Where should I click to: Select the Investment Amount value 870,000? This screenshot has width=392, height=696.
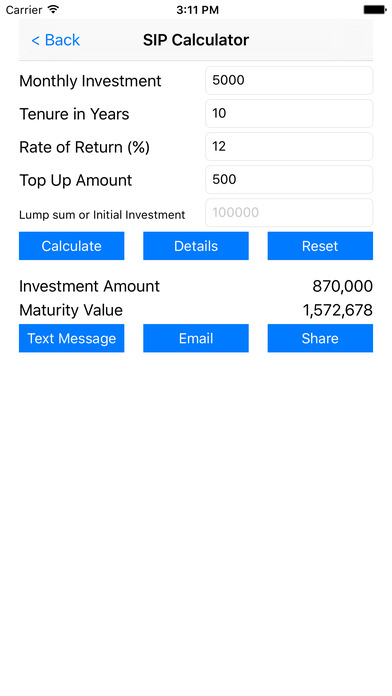(x=342, y=286)
